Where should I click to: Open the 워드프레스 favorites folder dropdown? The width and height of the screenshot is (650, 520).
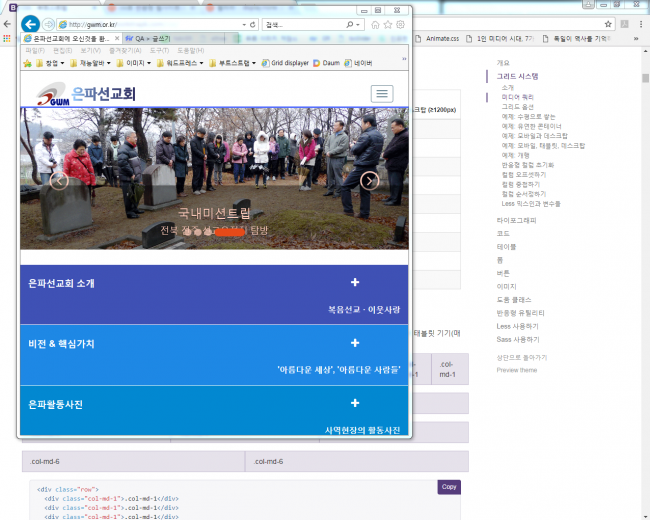pyautogui.click(x=180, y=63)
